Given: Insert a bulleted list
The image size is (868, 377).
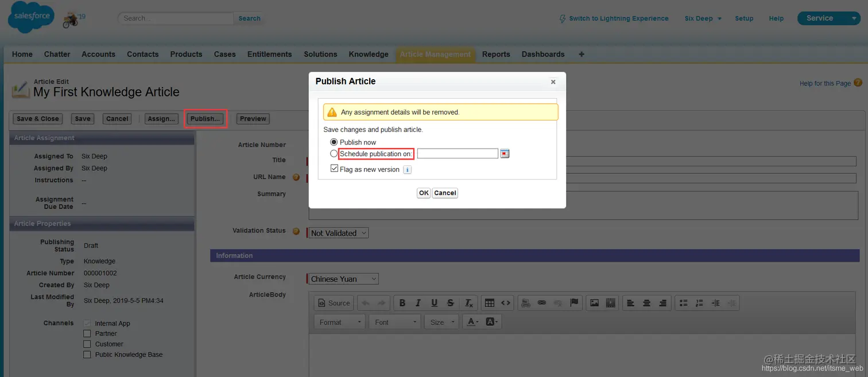Looking at the screenshot, I should 683,303.
